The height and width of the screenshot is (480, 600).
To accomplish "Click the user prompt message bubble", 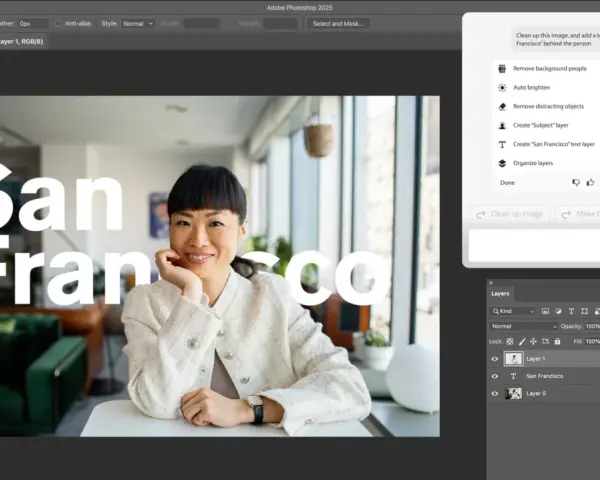I will click(556, 39).
